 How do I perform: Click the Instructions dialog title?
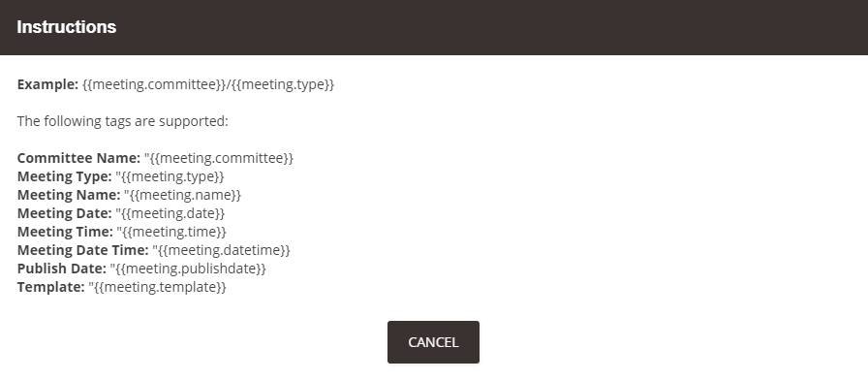(x=67, y=27)
